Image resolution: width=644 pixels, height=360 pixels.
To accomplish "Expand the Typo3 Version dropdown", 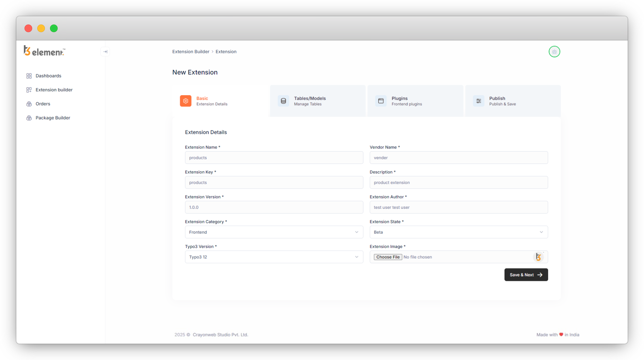I will [x=274, y=257].
